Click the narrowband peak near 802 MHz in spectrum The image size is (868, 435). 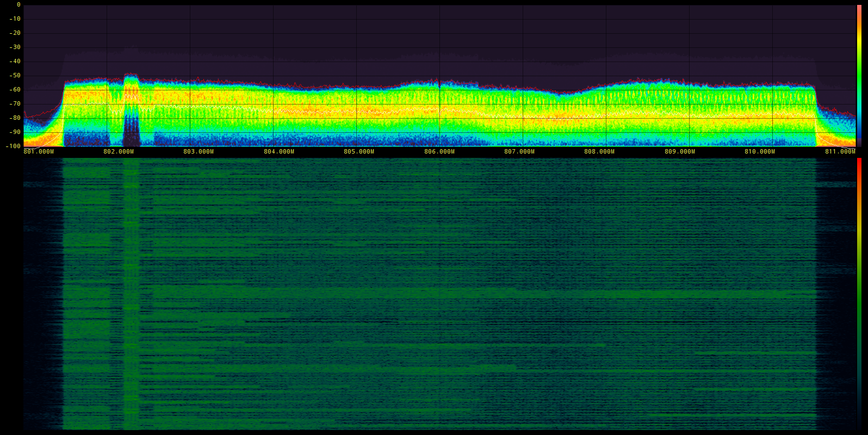[131, 109]
